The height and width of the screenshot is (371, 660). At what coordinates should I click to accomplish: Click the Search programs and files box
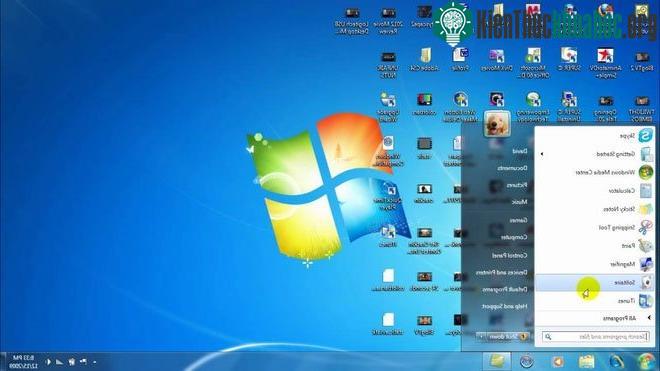pyautogui.click(x=595, y=336)
